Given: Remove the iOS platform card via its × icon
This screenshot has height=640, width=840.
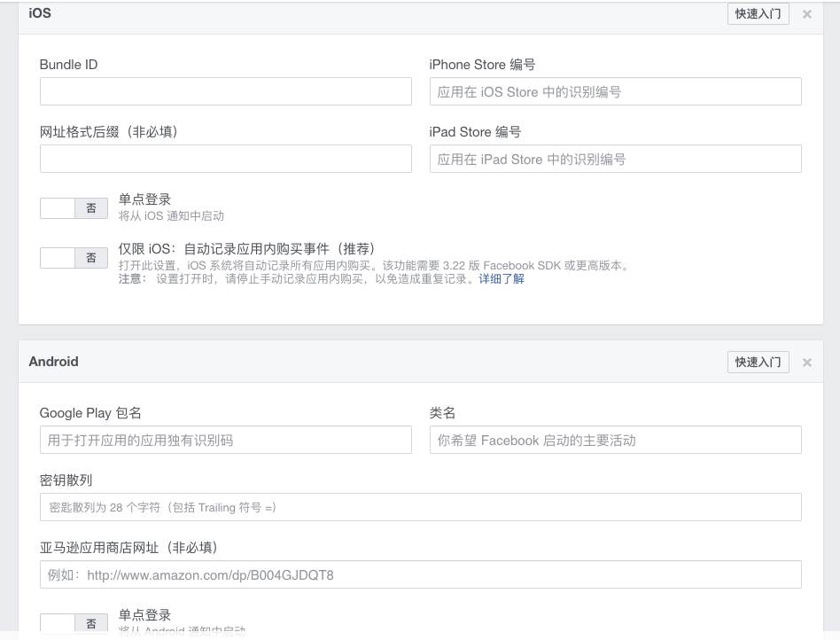Looking at the screenshot, I should [806, 13].
